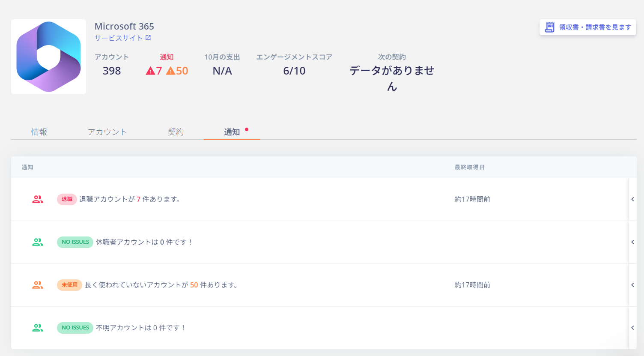
Task: Click the Microsoft 365 app logo
Action: coord(48,56)
